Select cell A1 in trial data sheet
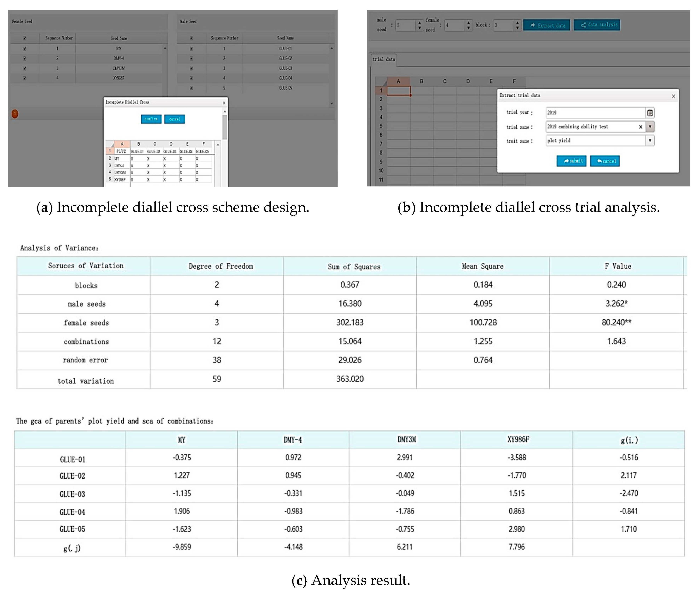 tap(399, 91)
